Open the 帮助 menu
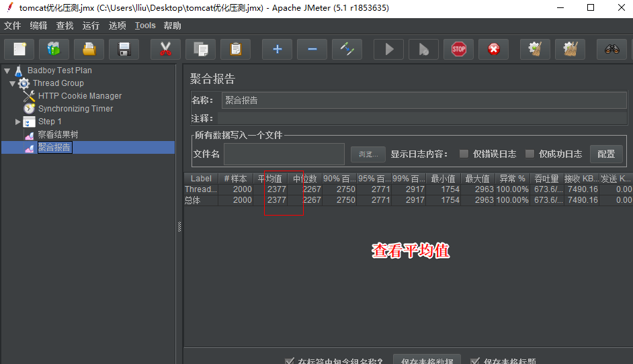The width and height of the screenshot is (633, 364). point(172,26)
